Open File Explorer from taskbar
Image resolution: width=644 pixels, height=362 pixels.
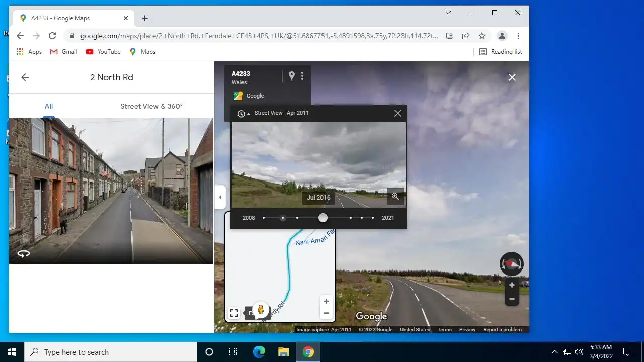pyautogui.click(x=284, y=352)
